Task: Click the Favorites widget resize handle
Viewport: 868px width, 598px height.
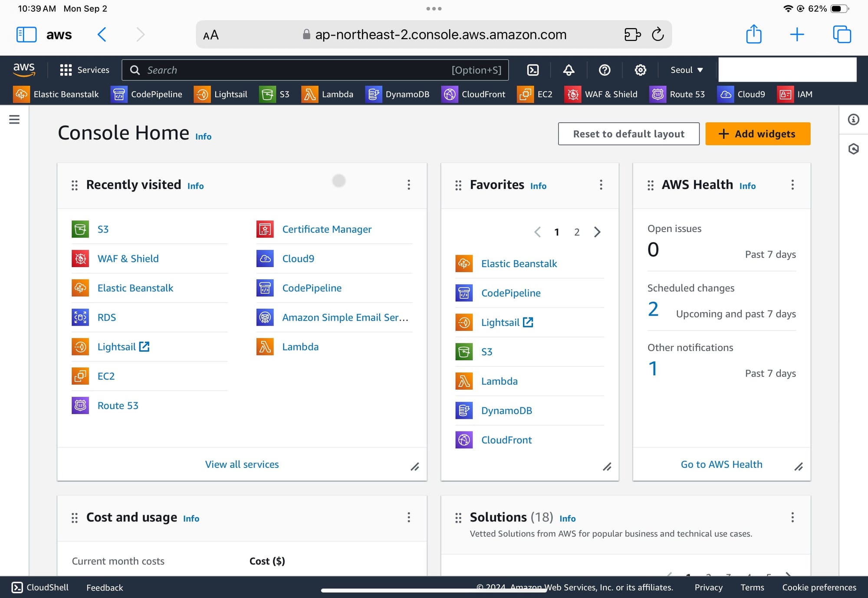Action: [x=607, y=467]
